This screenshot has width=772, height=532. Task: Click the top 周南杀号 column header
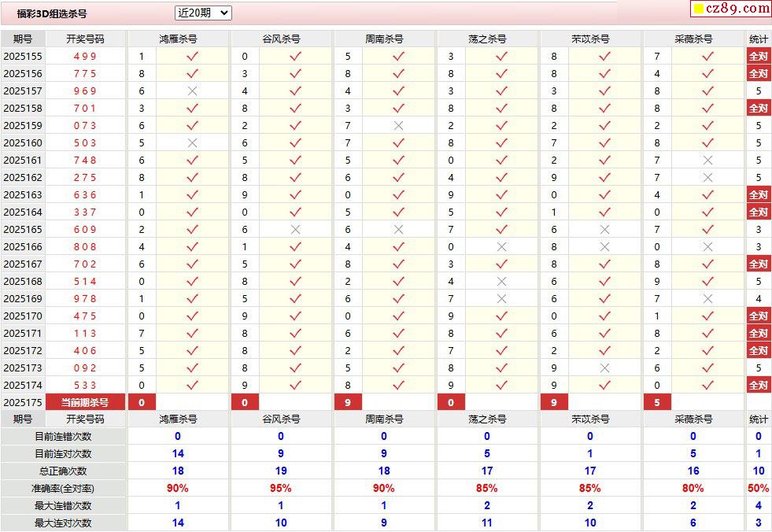pyautogui.click(x=384, y=39)
